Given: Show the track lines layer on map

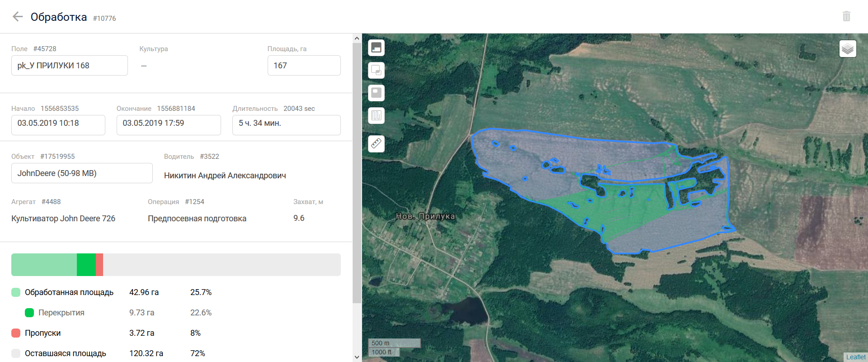Looking at the screenshot, I should 376,115.
